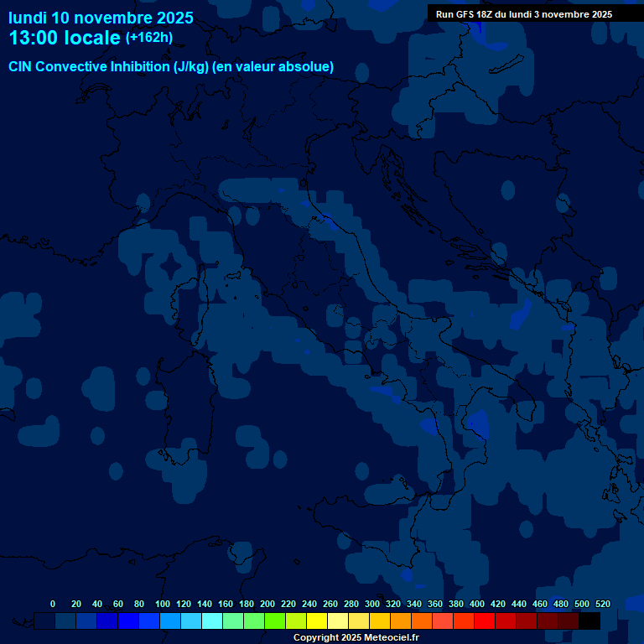The width and height of the screenshot is (644, 644).
Task: Click the Copyright 2025 Meteociel.fr text
Action: (356, 637)
